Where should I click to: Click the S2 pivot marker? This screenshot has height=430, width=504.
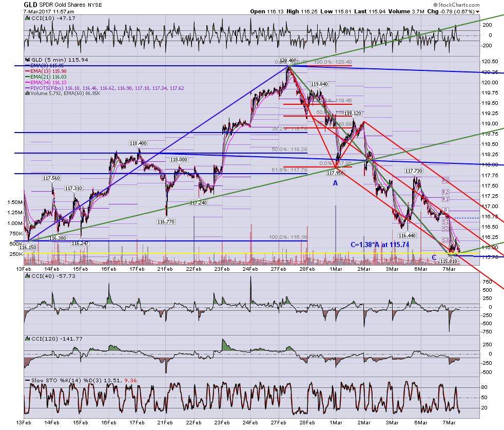tap(445, 229)
